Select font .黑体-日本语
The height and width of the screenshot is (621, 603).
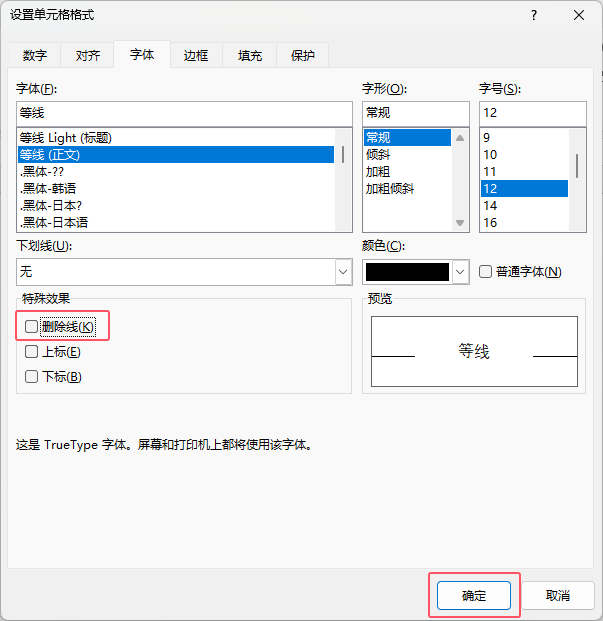click(x=176, y=223)
